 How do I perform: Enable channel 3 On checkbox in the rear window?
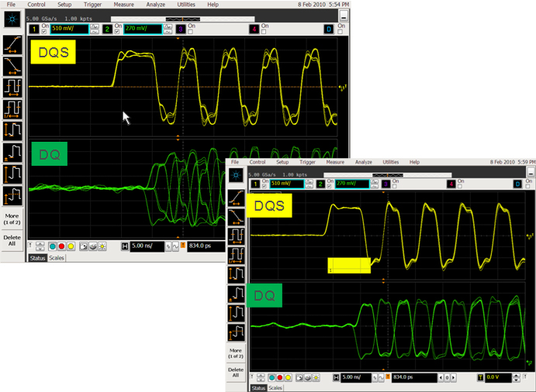tap(190, 32)
